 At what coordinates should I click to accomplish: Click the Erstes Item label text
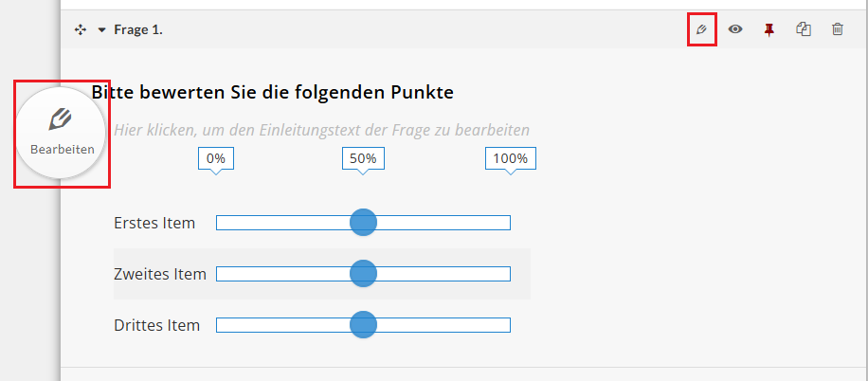pyautogui.click(x=154, y=223)
